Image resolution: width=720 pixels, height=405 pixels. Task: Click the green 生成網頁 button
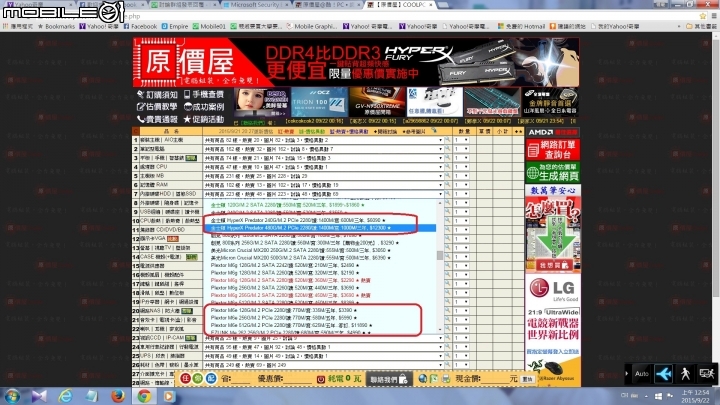click(x=553, y=172)
